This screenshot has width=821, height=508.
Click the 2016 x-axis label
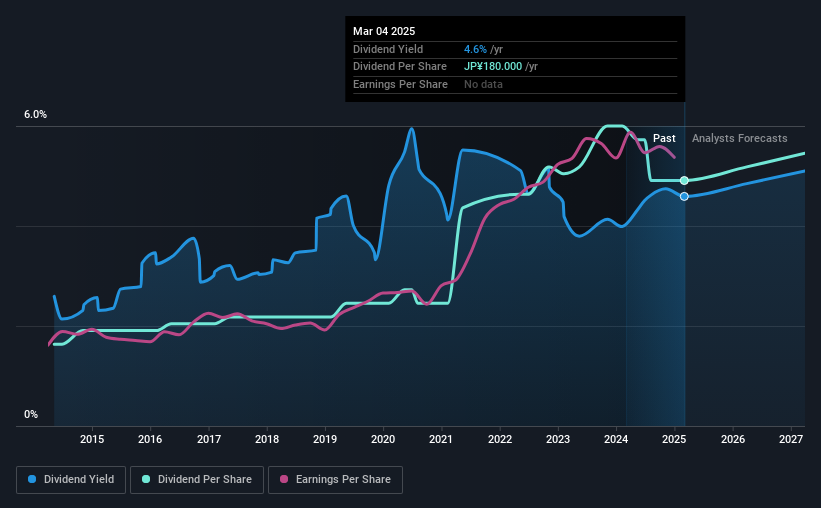pos(150,439)
